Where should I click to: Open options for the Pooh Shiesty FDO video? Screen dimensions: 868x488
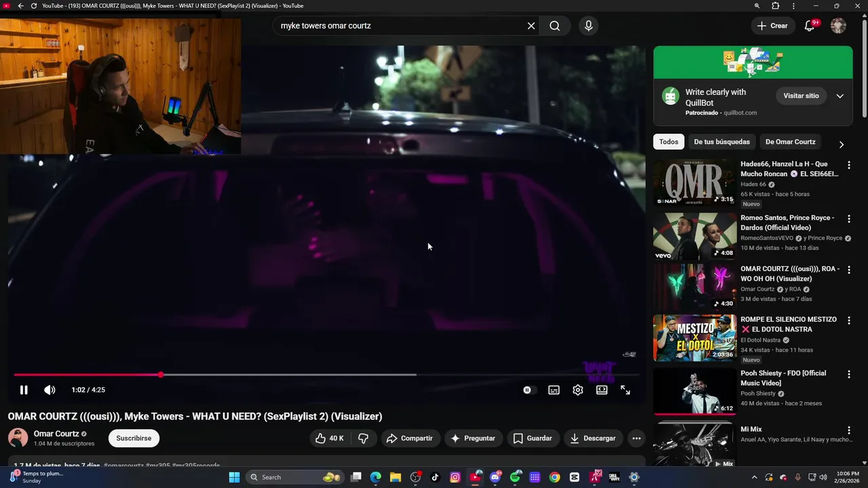[x=848, y=374]
